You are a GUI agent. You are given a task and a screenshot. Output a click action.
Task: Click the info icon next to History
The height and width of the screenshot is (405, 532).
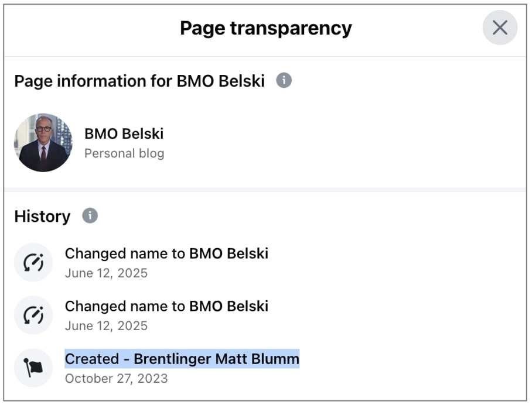90,216
